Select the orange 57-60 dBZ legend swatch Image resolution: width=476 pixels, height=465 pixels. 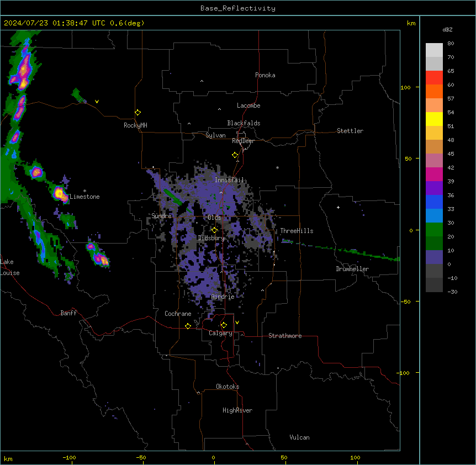point(434,91)
